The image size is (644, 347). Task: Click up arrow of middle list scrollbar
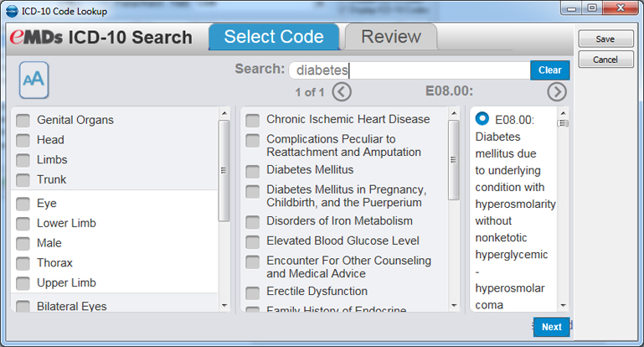pos(454,113)
